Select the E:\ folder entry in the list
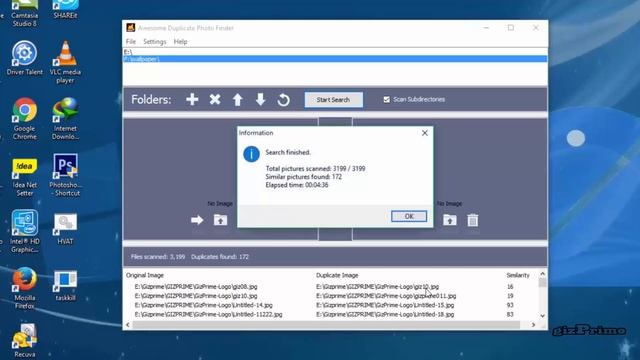Viewport: 640px width, 360px height. click(x=335, y=52)
